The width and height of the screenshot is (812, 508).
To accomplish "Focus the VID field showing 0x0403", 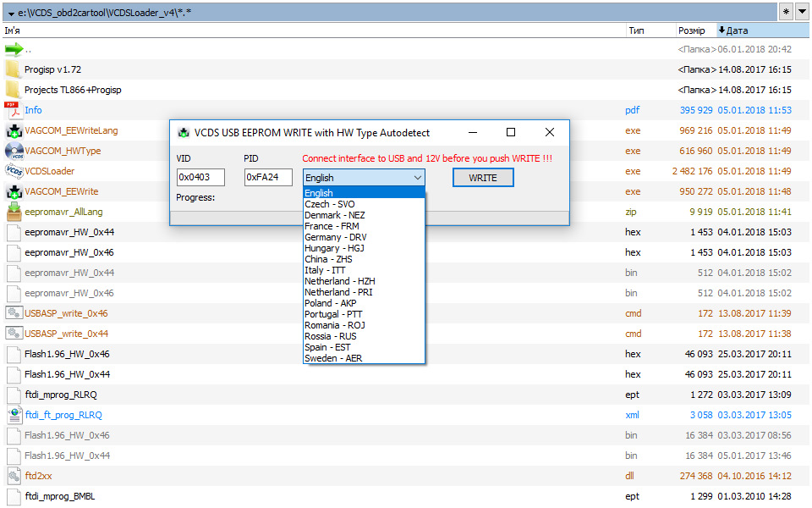I will pyautogui.click(x=200, y=177).
